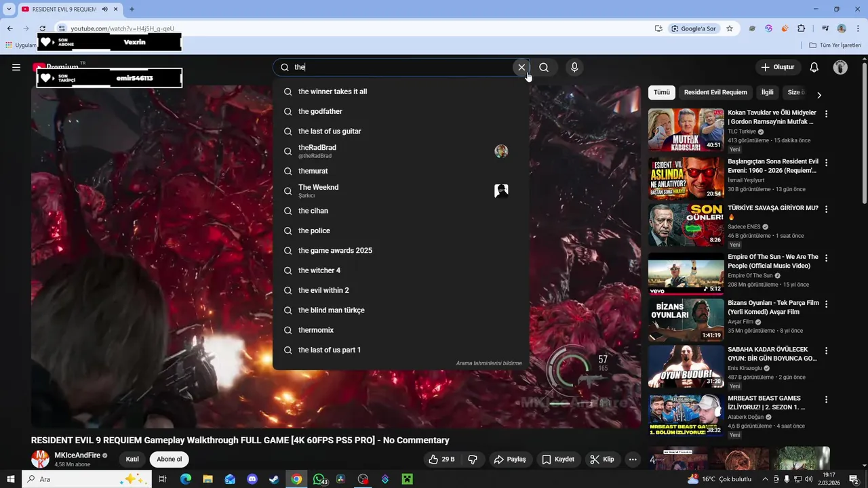This screenshot has width=868, height=488.
Task: Choose suggestion 'the last of us guitar'
Action: coord(401,131)
